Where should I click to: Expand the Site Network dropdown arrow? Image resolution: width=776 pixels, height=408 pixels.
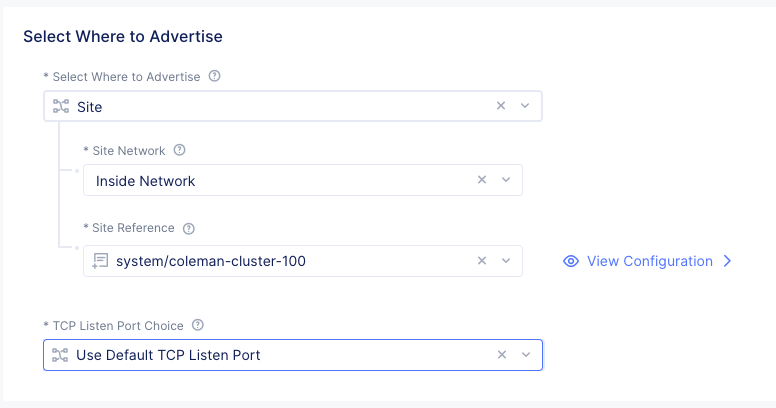coord(505,180)
